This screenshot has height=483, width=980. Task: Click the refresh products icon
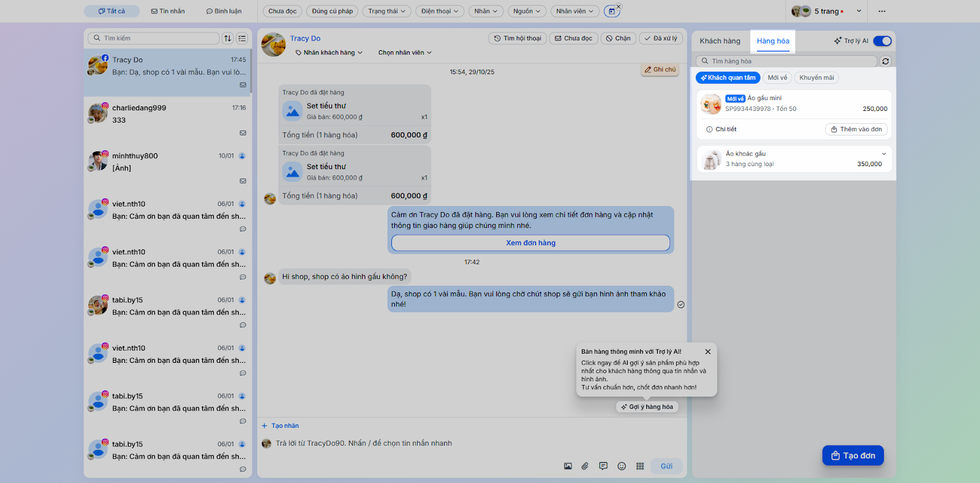tap(885, 61)
